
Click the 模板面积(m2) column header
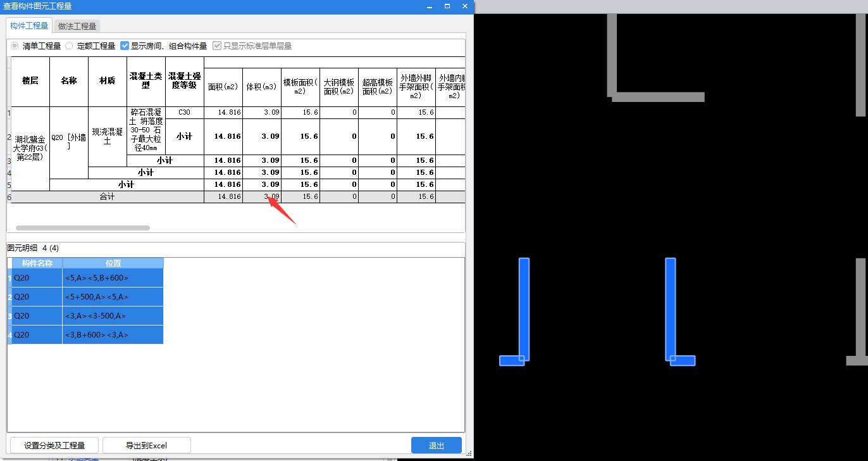pyautogui.click(x=301, y=87)
